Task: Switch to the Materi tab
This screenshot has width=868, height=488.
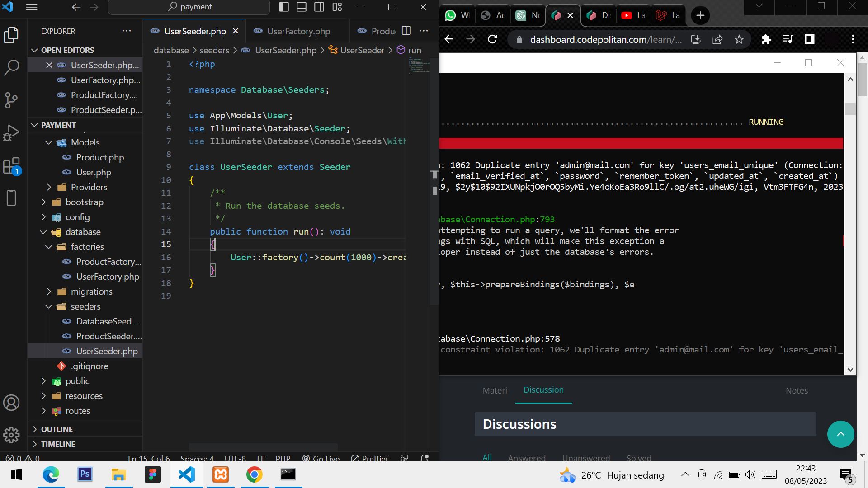Action: coord(495,390)
